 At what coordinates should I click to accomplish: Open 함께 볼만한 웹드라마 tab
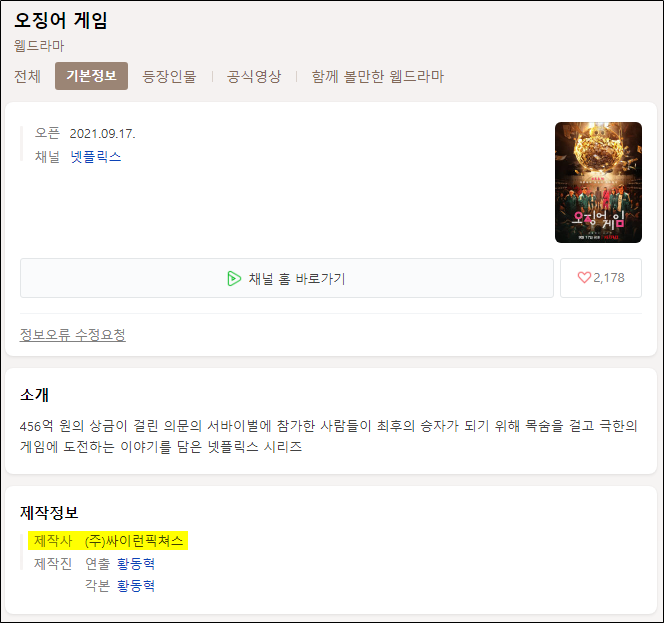click(378, 76)
